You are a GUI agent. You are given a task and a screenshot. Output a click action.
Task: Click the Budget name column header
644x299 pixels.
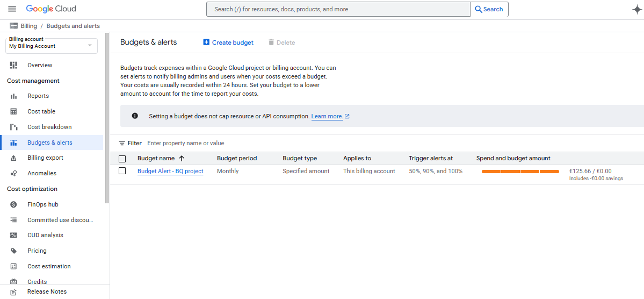tap(156, 158)
